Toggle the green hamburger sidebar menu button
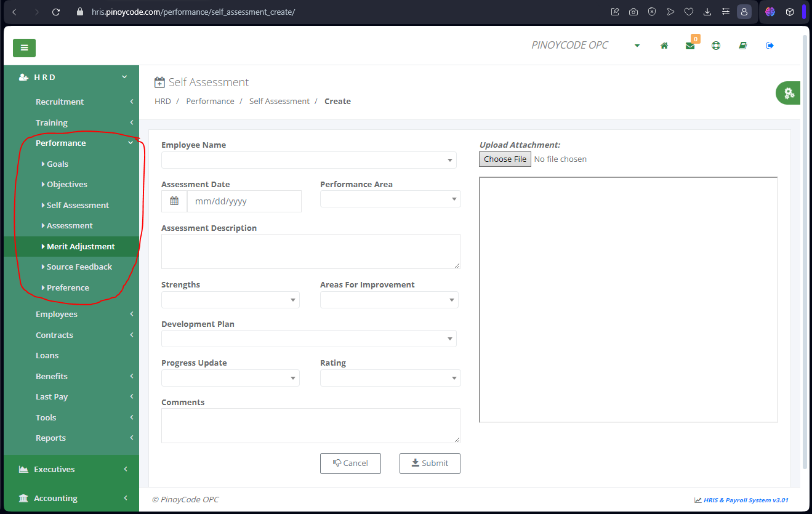 (24, 47)
